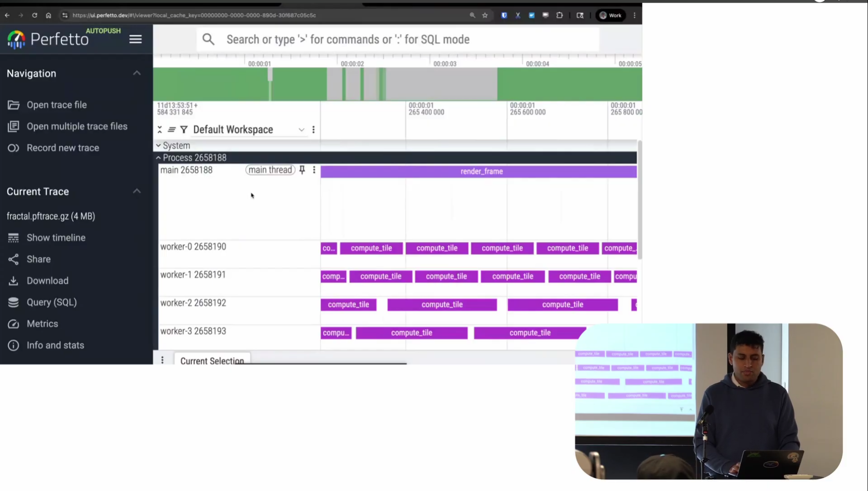
Task: Select the Record new trace icon
Action: [14, 148]
